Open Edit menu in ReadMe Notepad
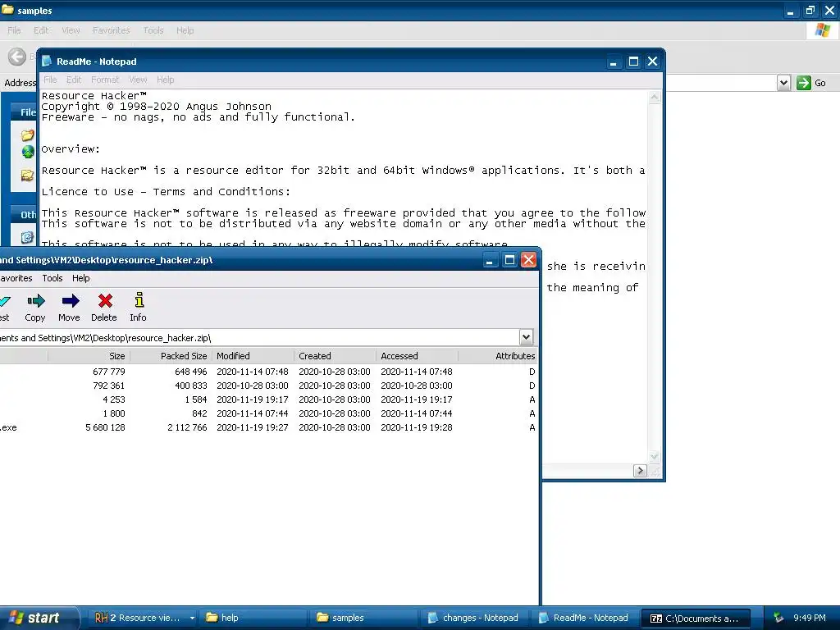This screenshot has width=840, height=630. click(x=73, y=80)
